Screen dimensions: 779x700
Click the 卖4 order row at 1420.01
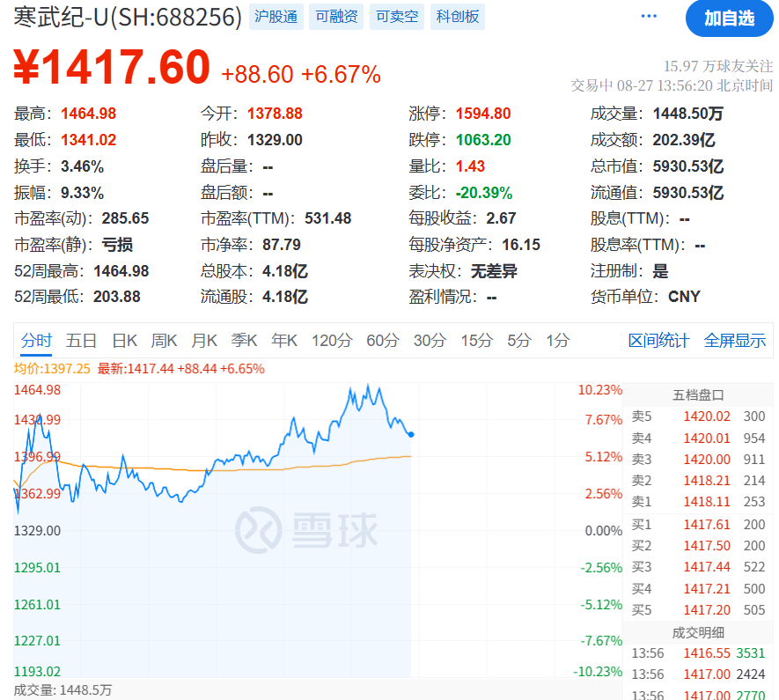[698, 438]
